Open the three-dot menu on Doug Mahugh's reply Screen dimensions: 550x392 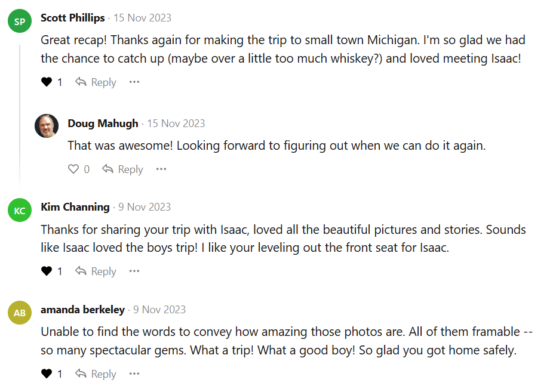[x=161, y=169]
